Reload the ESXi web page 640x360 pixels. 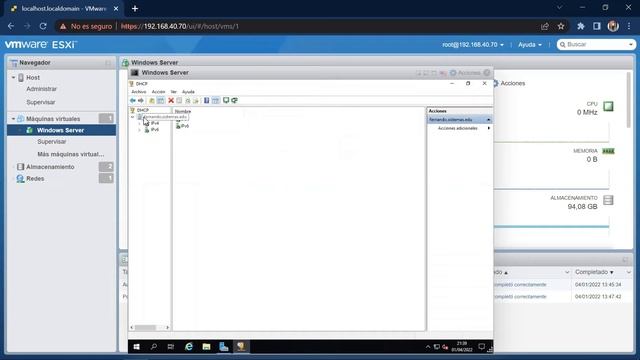point(43,26)
